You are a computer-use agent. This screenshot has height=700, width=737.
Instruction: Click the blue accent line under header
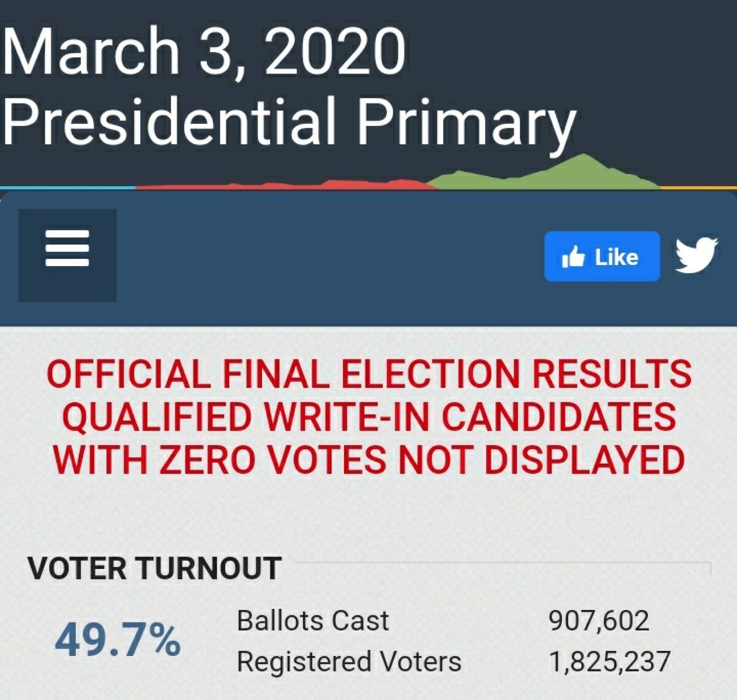pyautogui.click(x=68, y=187)
